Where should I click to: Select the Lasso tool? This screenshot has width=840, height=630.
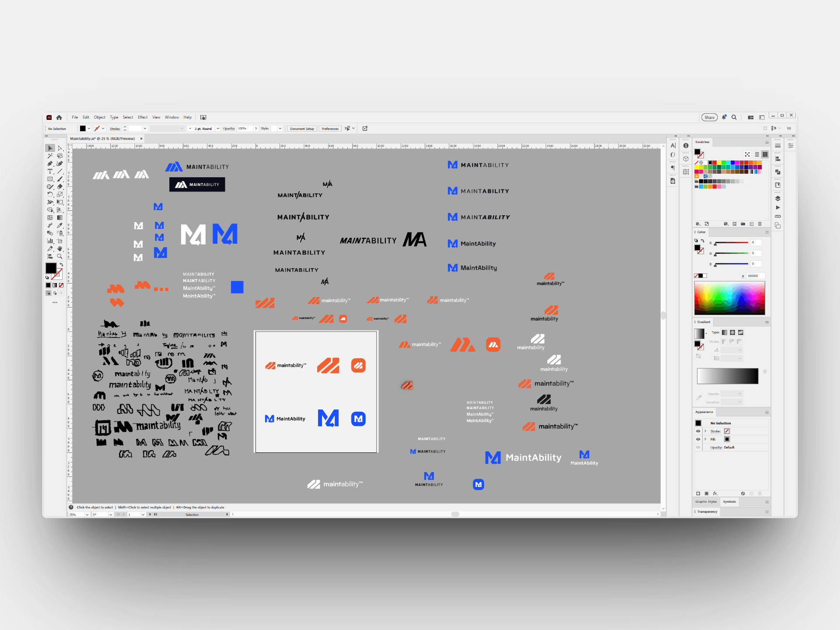60,156
